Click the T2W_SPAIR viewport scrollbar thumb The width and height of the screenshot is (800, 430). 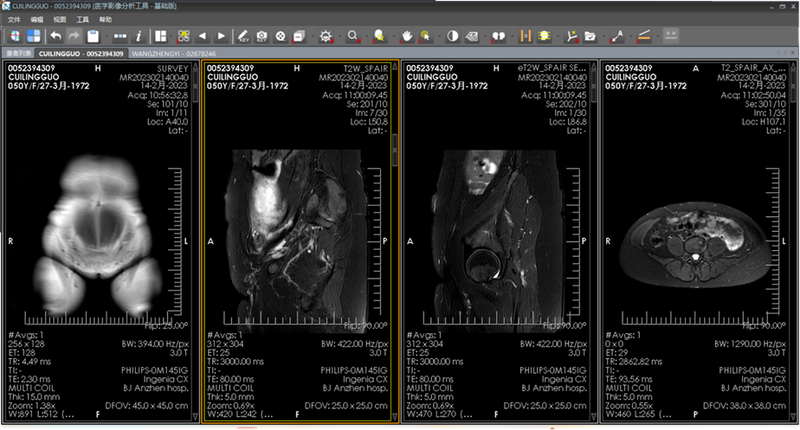[x=394, y=149]
